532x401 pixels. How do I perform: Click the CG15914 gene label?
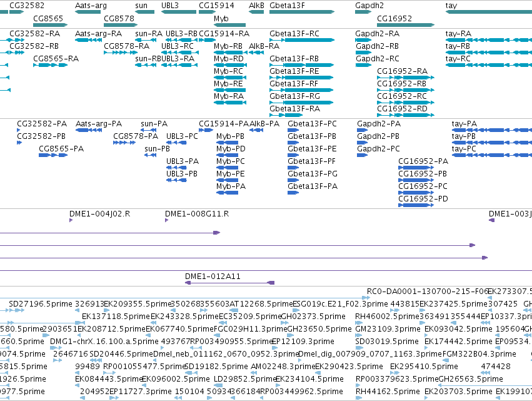216,6
